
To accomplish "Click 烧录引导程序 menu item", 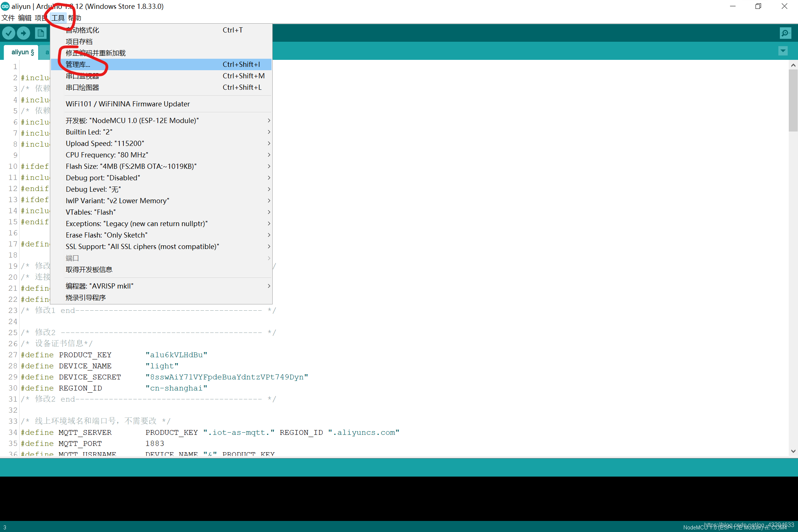I will [86, 297].
